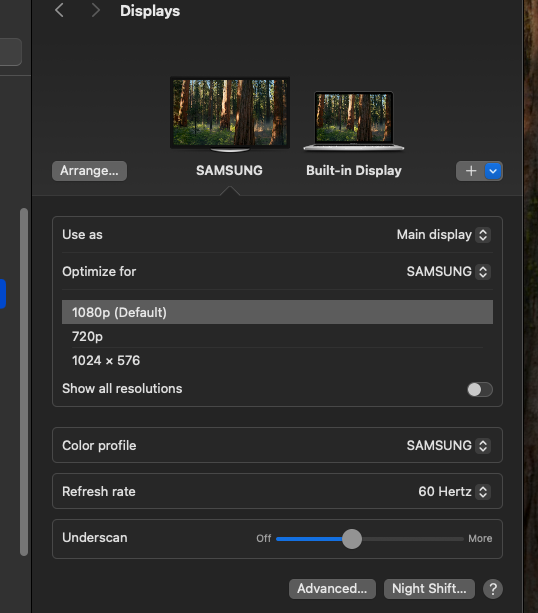Select the Built-in Display laptop thumbnail
The height and width of the screenshot is (613, 538).
354,120
